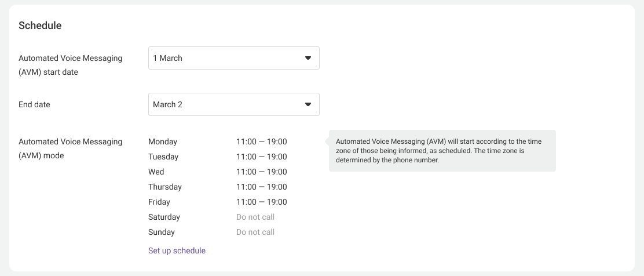Open the "Set up schedule" link
644x276 pixels.
tap(177, 250)
